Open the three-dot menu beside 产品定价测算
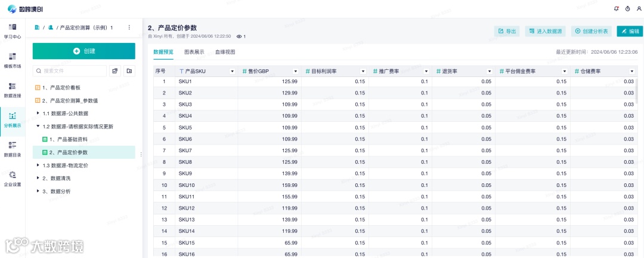Screen dimensions: 644x258 (129, 27)
